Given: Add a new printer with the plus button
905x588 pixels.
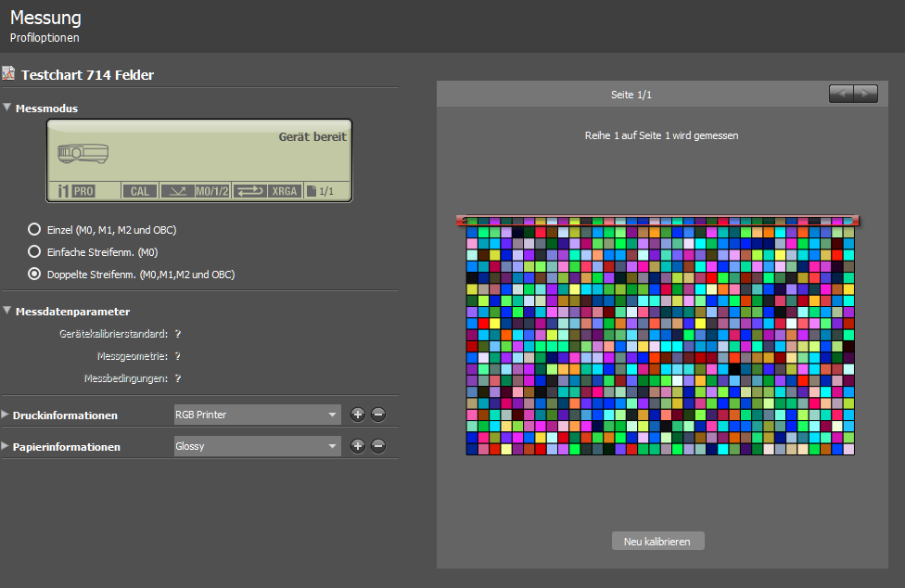Looking at the screenshot, I should pos(357,414).
